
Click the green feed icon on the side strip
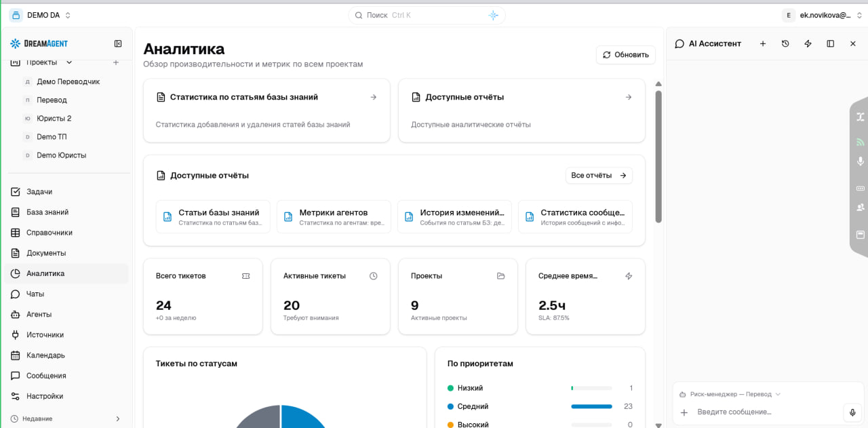pos(860,142)
